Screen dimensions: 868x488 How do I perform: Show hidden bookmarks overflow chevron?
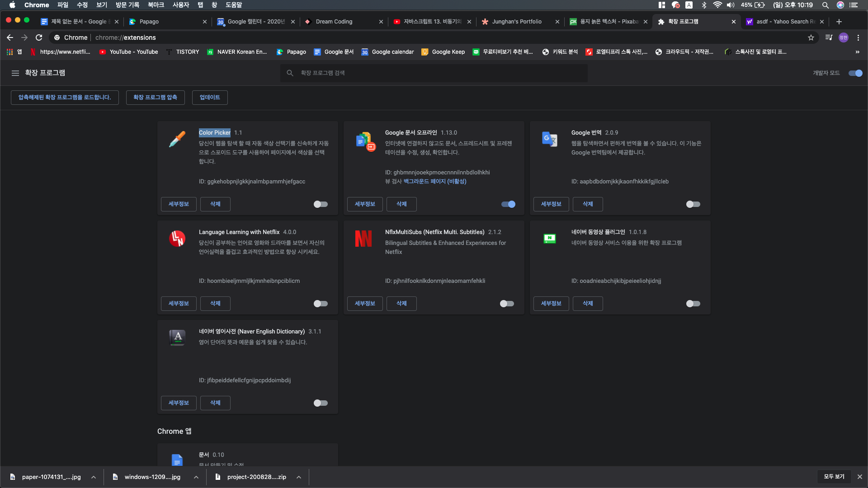[857, 52]
